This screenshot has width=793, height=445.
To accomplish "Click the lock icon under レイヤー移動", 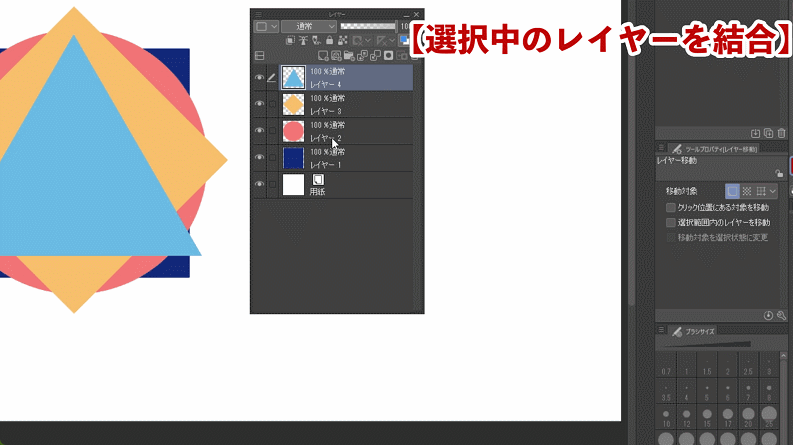I will click(x=779, y=173).
